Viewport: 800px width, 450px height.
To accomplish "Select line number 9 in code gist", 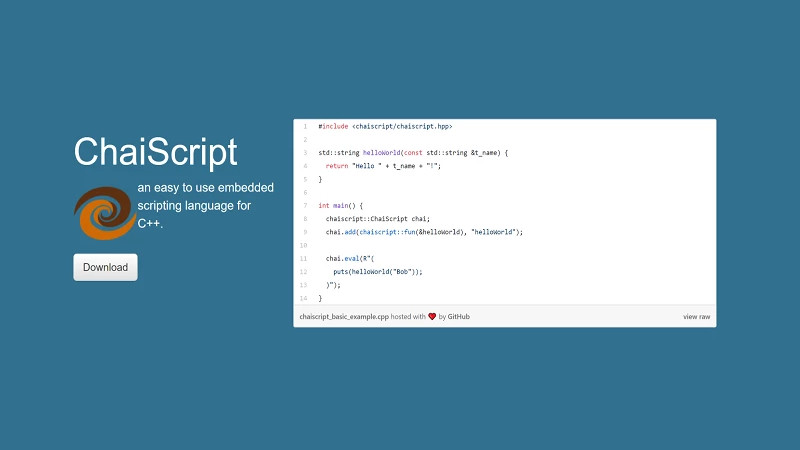I will (x=304, y=232).
